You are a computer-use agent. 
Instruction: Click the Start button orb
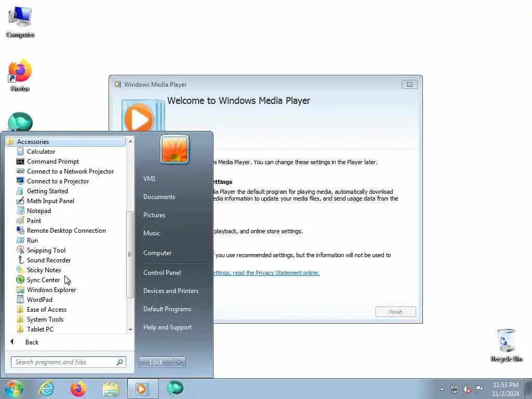(14, 389)
